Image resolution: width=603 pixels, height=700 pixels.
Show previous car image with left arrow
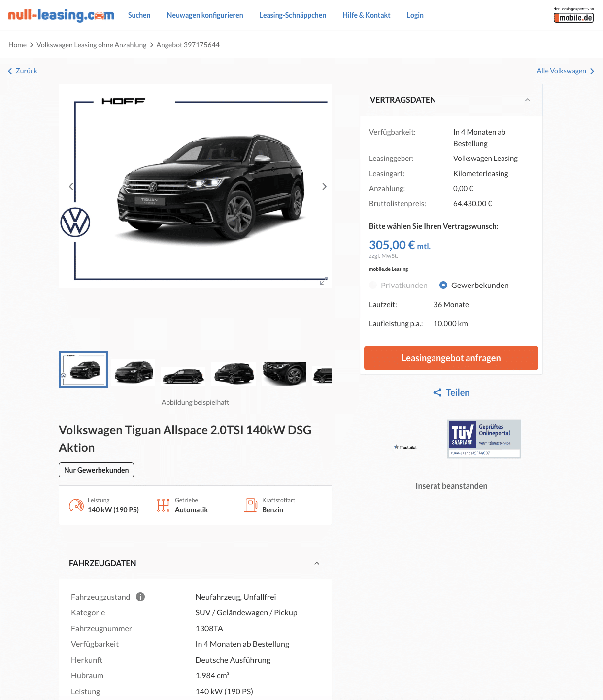71,186
